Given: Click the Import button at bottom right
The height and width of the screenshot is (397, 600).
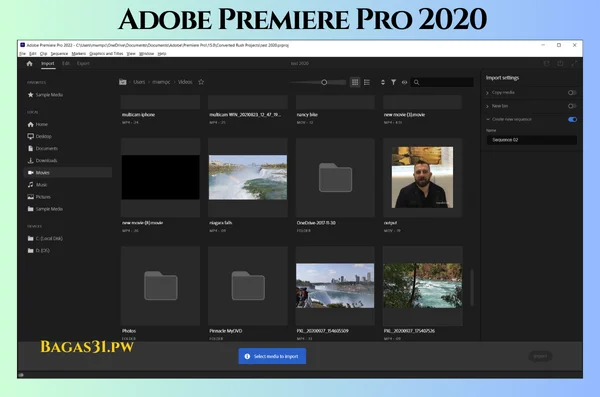Looking at the screenshot, I should [x=540, y=356].
